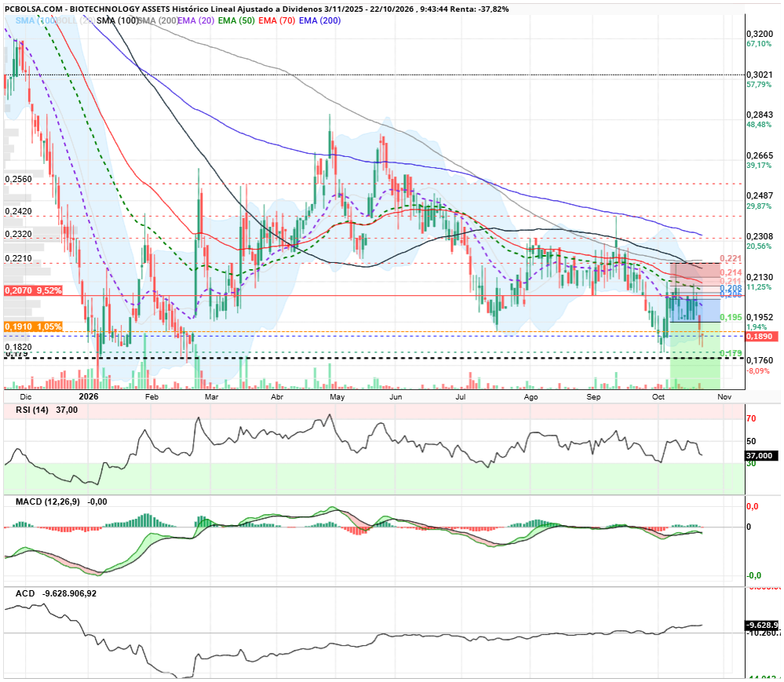Click the Dic month label
Image resolution: width=784 pixels, height=682 pixels.
click(x=25, y=397)
